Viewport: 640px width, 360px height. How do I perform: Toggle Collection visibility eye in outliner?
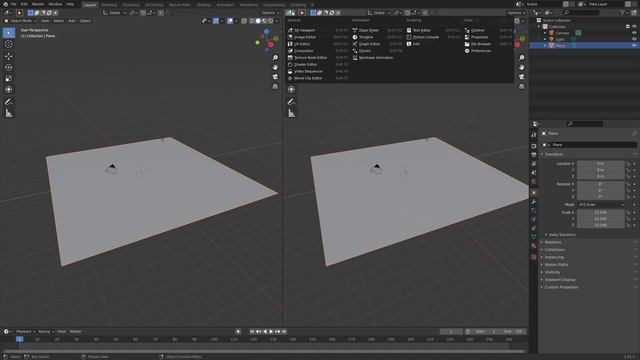[x=634, y=27]
